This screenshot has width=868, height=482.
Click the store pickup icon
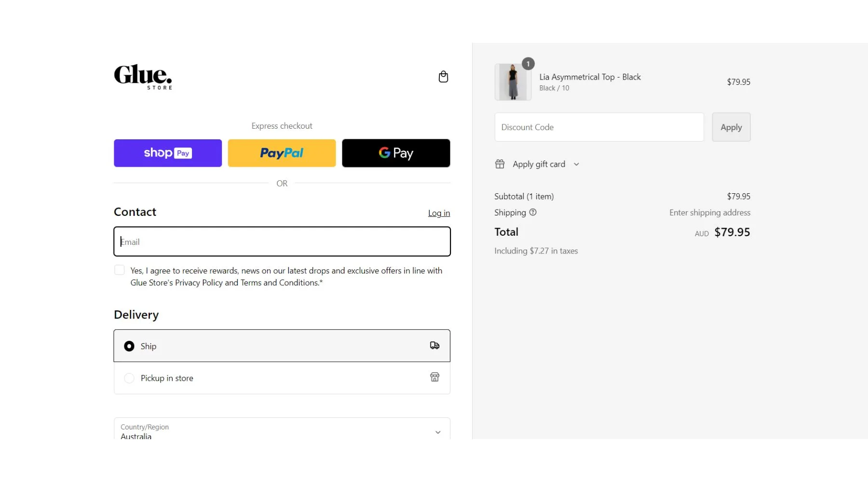(x=434, y=377)
